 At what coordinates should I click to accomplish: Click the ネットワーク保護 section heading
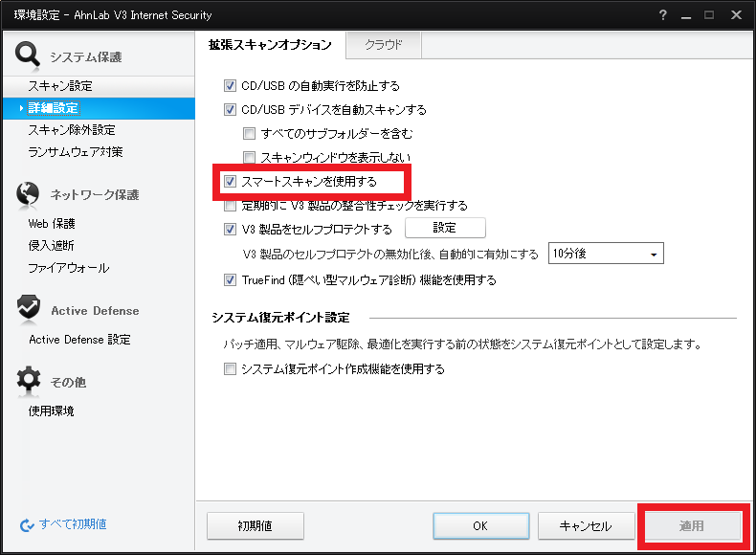95,195
